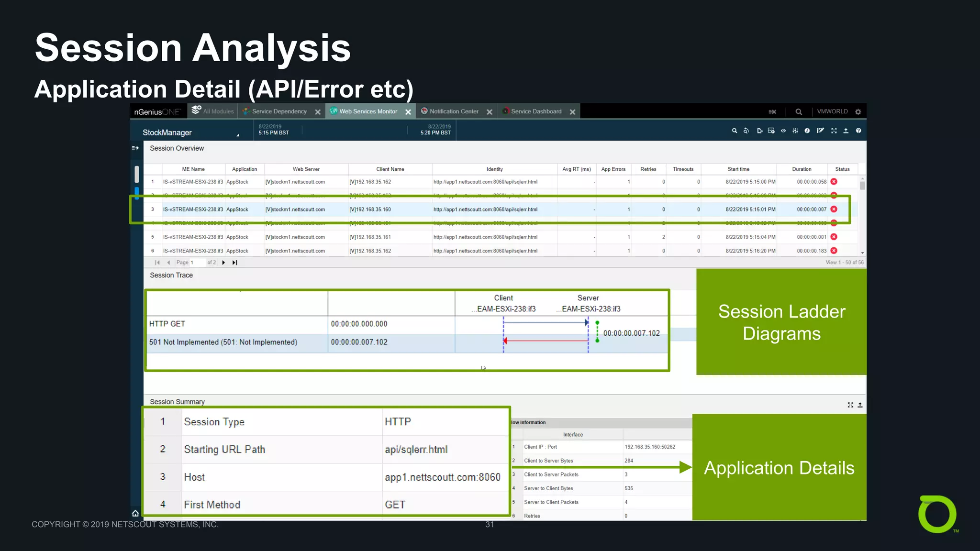Close the Notification Center tab
This screenshot has width=980, height=551.
coord(490,112)
